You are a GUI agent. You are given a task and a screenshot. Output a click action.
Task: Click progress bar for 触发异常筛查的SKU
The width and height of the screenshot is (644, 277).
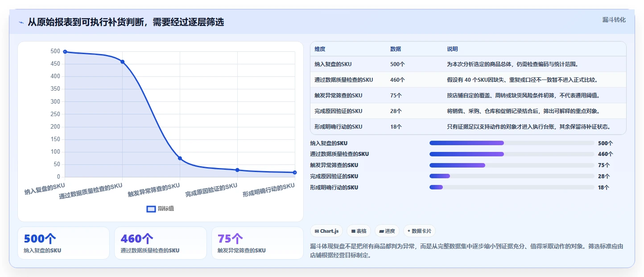pyautogui.click(x=512, y=165)
